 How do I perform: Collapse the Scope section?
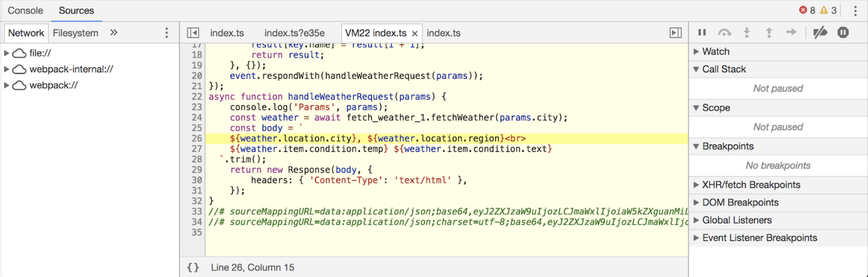click(696, 108)
